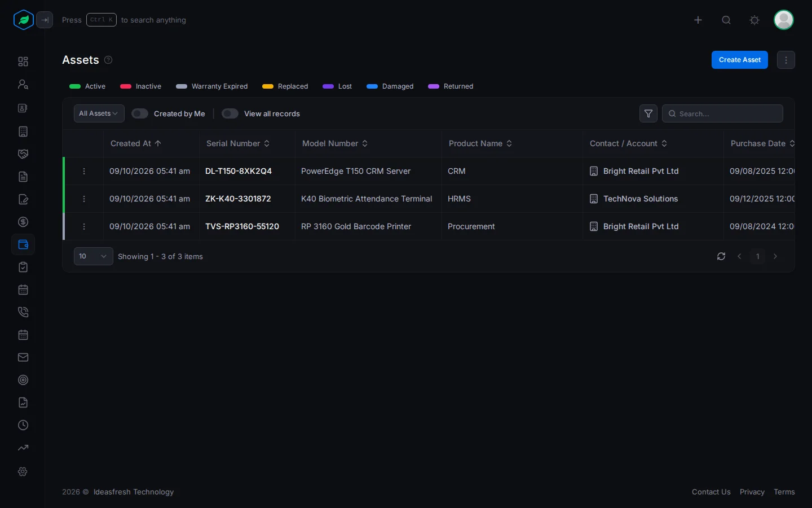Image resolution: width=812 pixels, height=508 pixels.
Task: Open the clock icon in sidebar
Action: (23, 425)
